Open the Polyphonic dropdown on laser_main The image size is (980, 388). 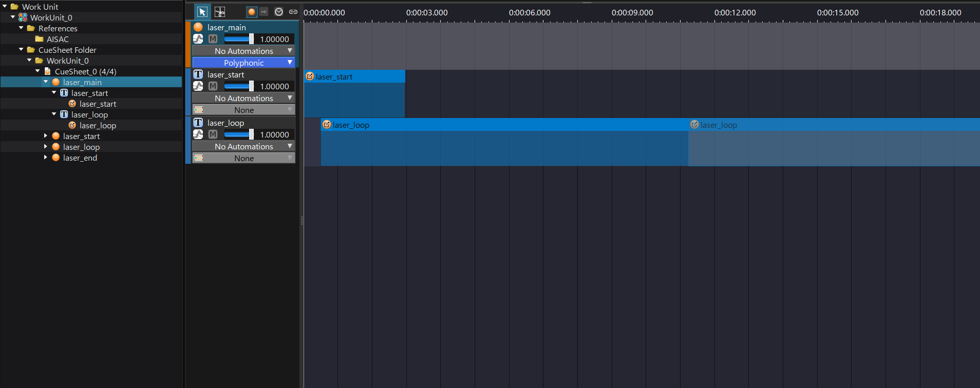coord(243,63)
